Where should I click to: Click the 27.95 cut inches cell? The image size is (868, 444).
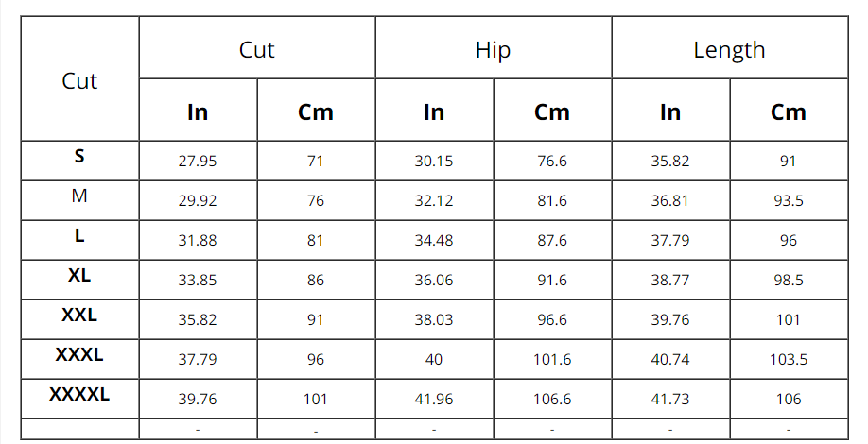point(198,162)
